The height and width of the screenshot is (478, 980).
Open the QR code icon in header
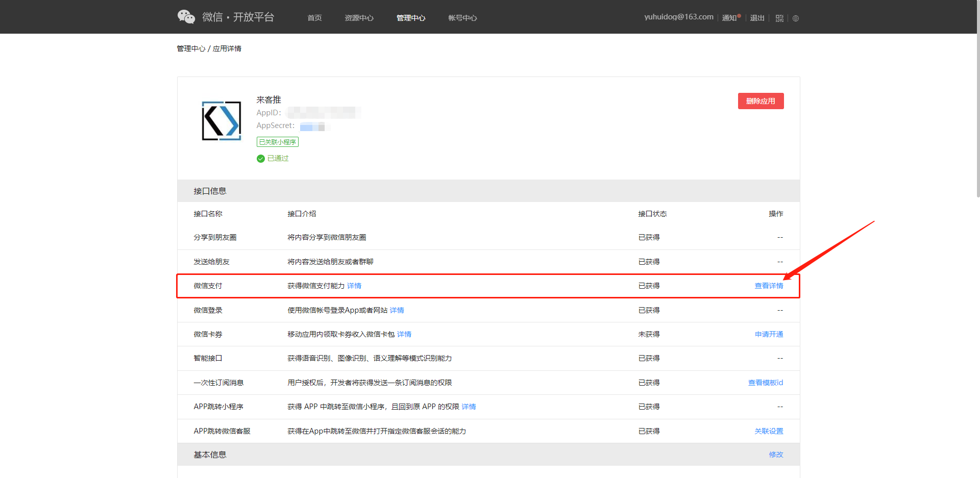[x=779, y=18]
